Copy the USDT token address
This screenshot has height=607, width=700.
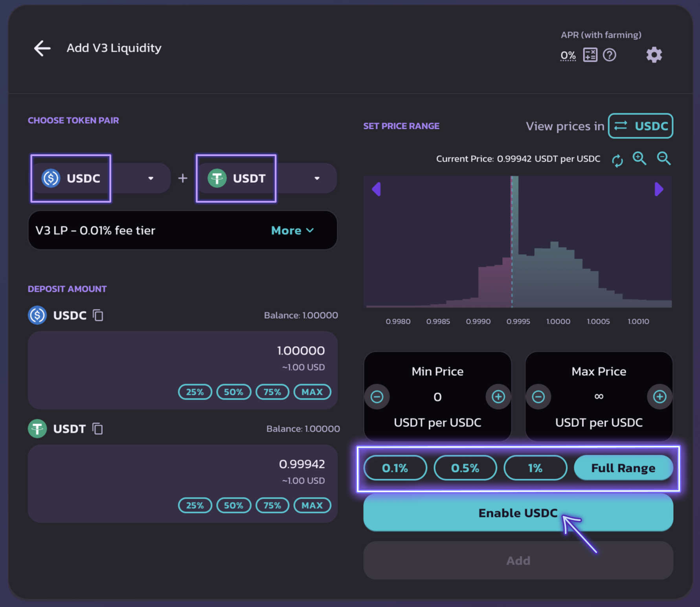[x=97, y=429]
